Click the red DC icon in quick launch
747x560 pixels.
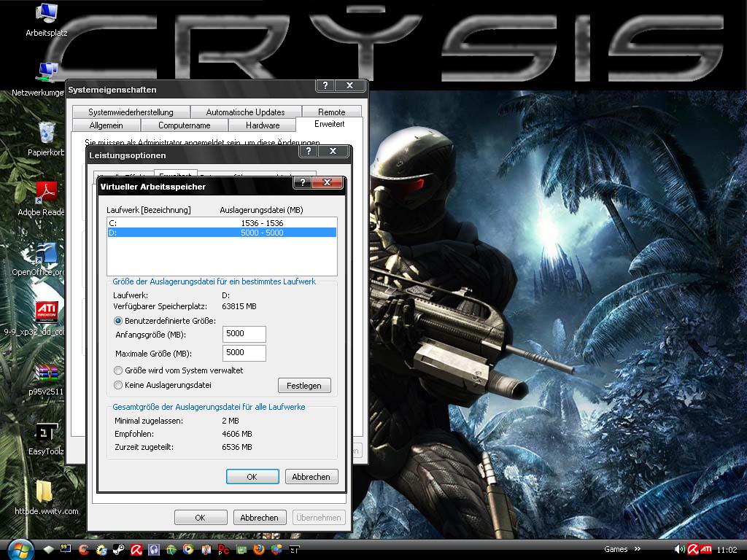point(223,550)
